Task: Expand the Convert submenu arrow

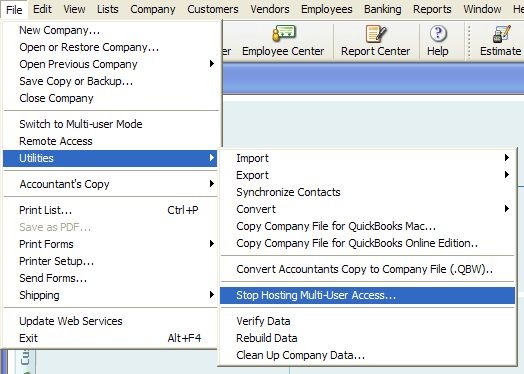Action: pos(507,209)
